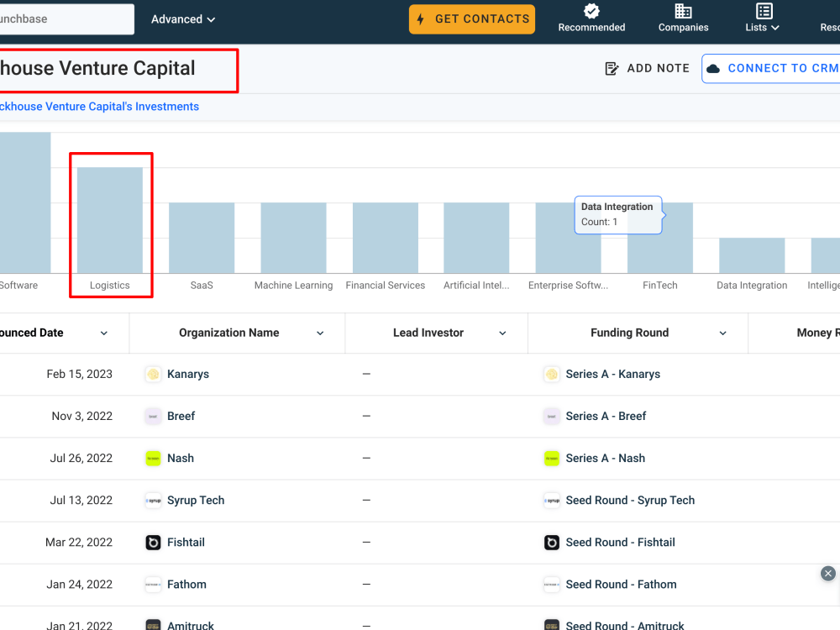Open the Organization Name column dropdown
The height and width of the screenshot is (630, 840).
319,333
